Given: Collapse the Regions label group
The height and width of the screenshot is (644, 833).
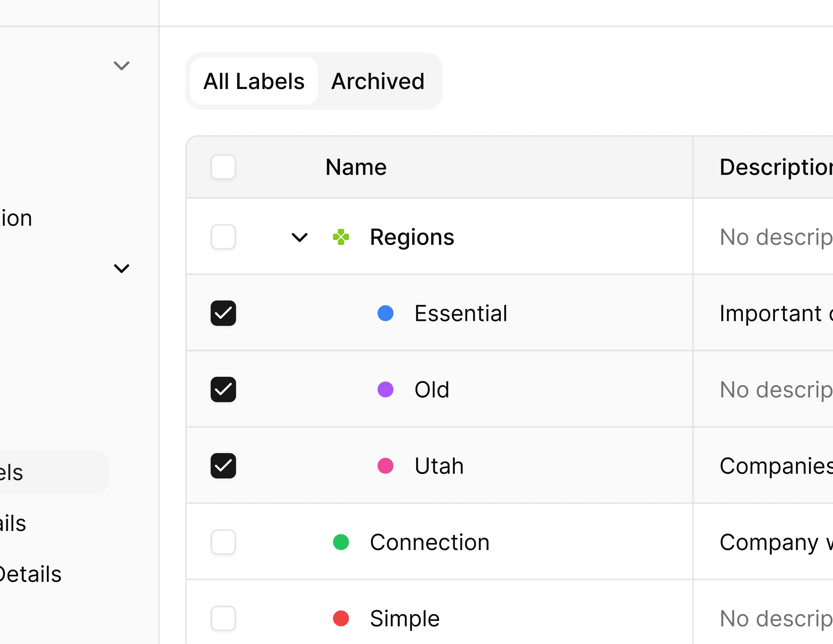Looking at the screenshot, I should click(x=299, y=238).
